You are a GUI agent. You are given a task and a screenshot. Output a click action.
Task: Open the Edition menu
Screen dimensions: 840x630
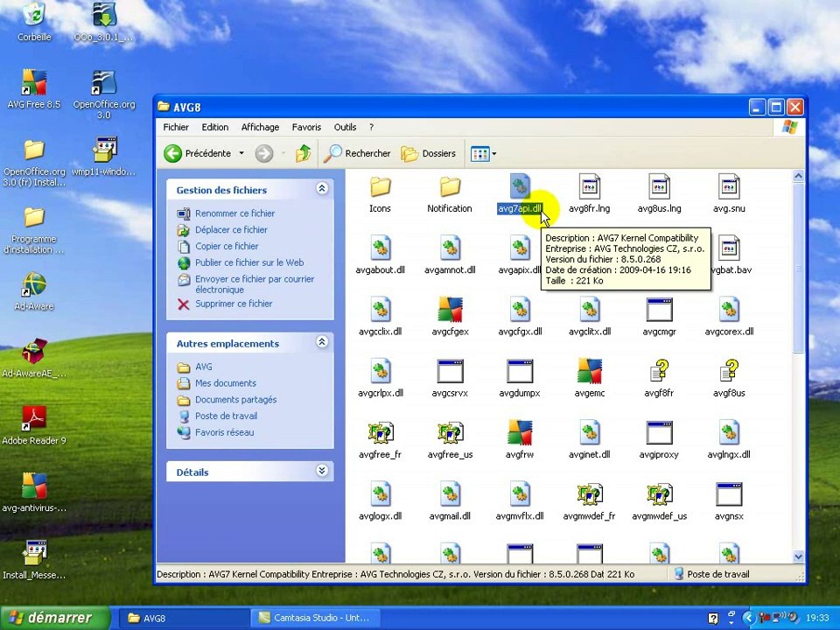(x=215, y=127)
